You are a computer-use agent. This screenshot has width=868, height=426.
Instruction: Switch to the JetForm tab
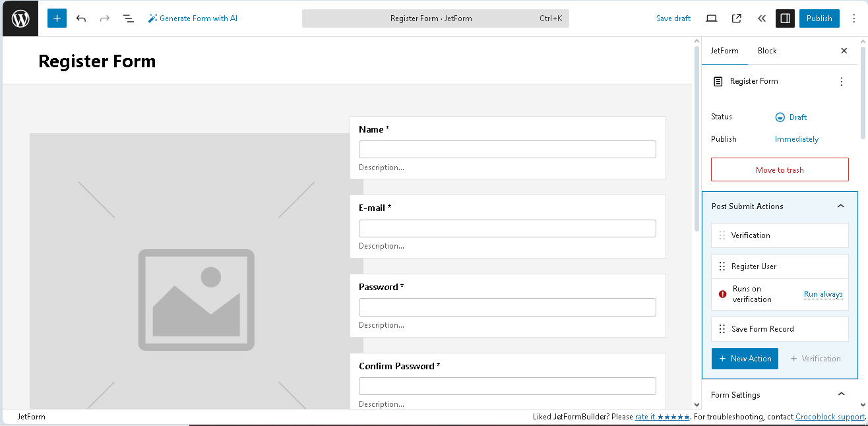click(x=724, y=50)
